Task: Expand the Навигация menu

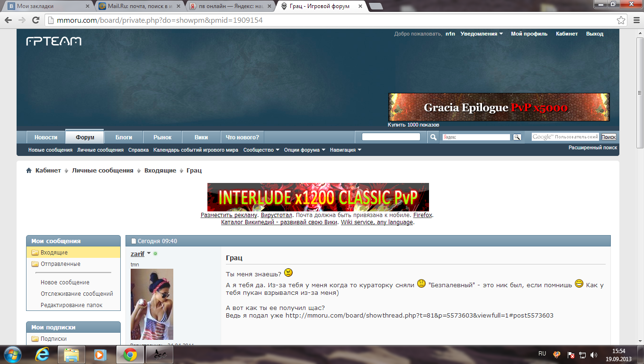Action: [346, 150]
